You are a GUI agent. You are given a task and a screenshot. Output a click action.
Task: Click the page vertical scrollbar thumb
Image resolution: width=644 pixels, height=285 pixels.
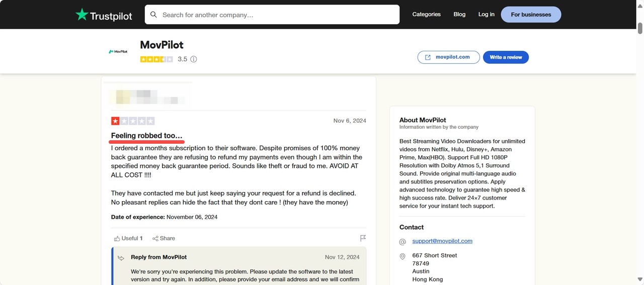(x=640, y=27)
